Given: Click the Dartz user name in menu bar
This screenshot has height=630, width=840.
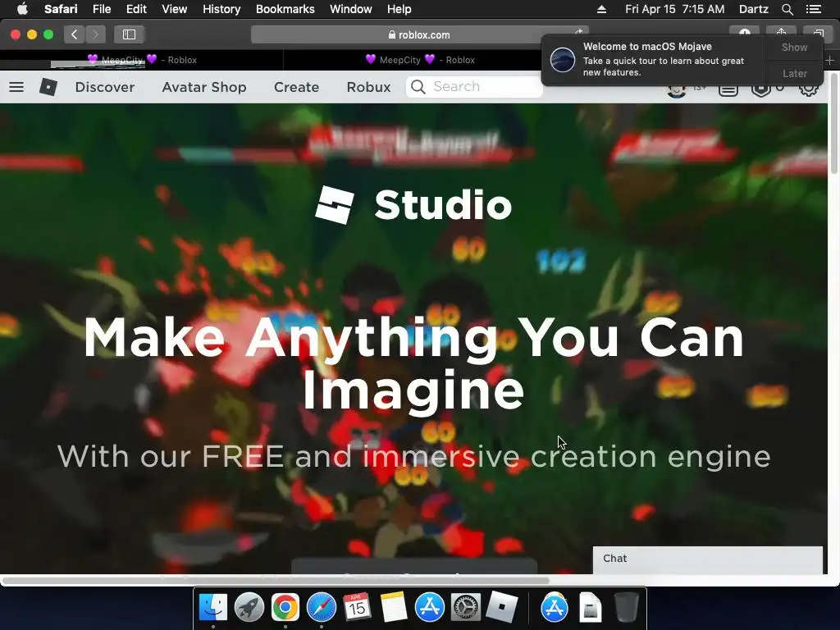Looking at the screenshot, I should [x=753, y=9].
